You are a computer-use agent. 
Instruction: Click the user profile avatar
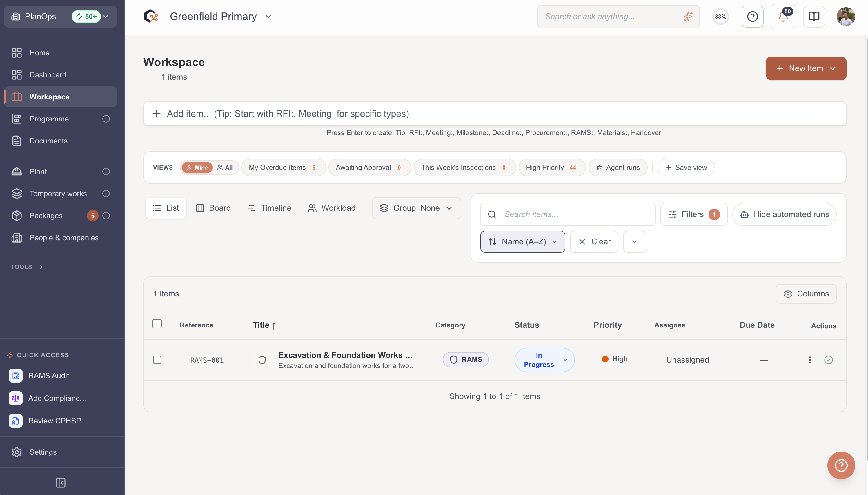(846, 16)
